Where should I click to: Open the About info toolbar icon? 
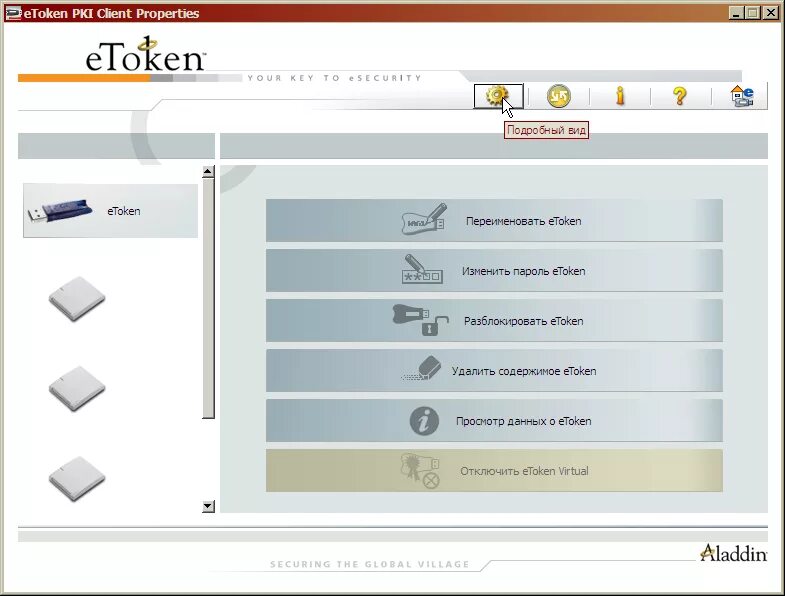click(x=620, y=96)
